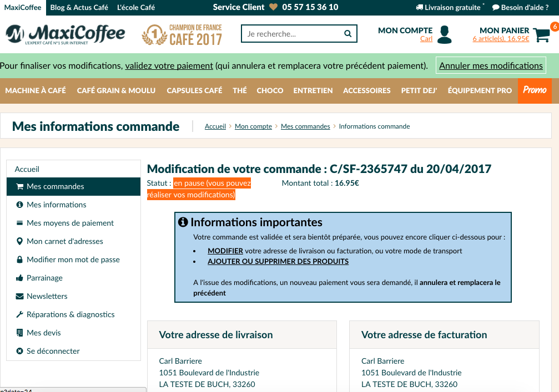
Task: Open Newsletters in the sidebar
Action: (x=74, y=296)
